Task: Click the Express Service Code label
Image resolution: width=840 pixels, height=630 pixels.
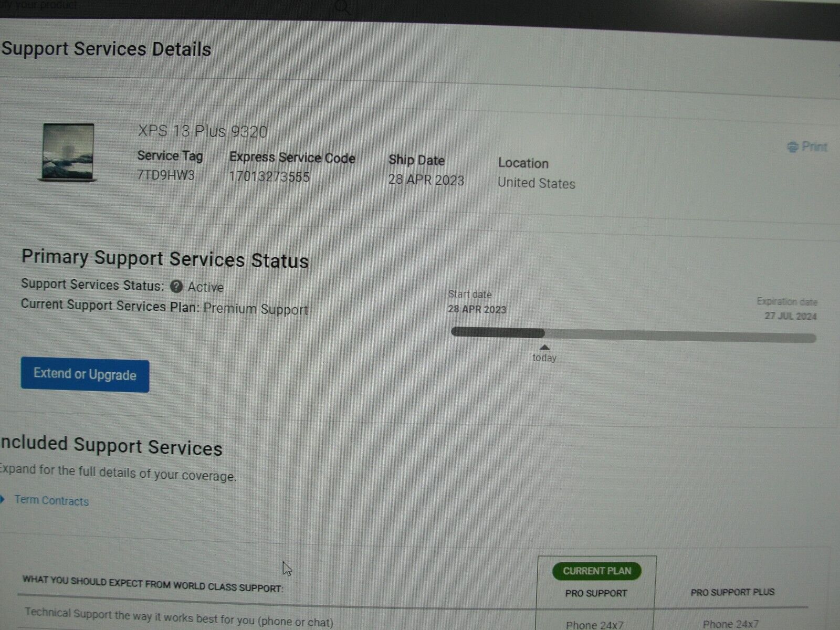Action: click(x=292, y=157)
